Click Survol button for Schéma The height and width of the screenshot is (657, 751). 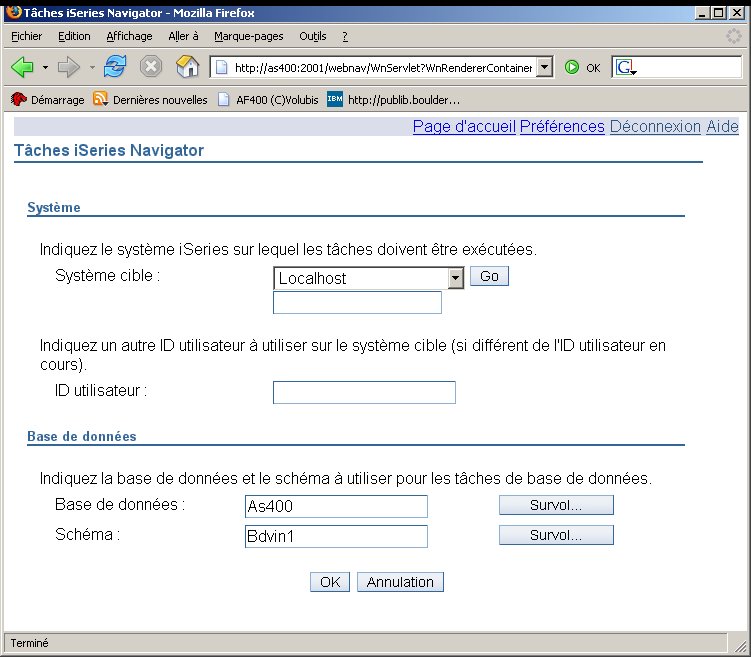pyautogui.click(x=556, y=535)
